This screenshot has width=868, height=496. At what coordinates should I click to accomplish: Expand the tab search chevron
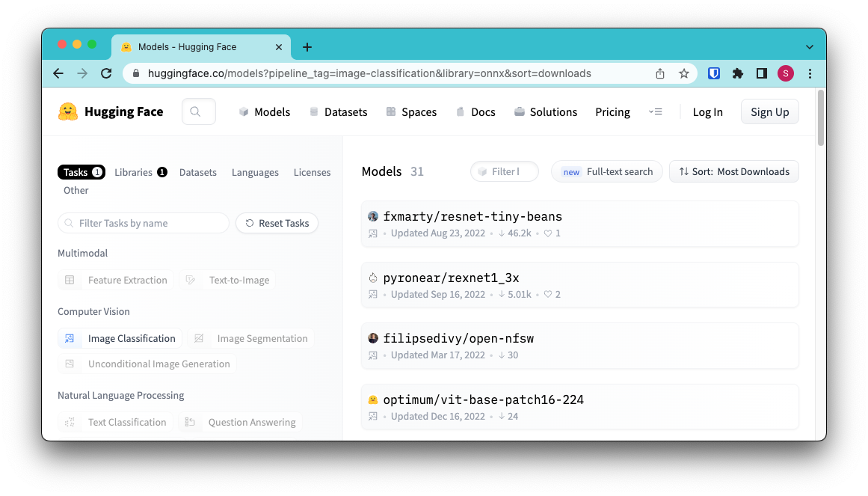[x=810, y=47]
